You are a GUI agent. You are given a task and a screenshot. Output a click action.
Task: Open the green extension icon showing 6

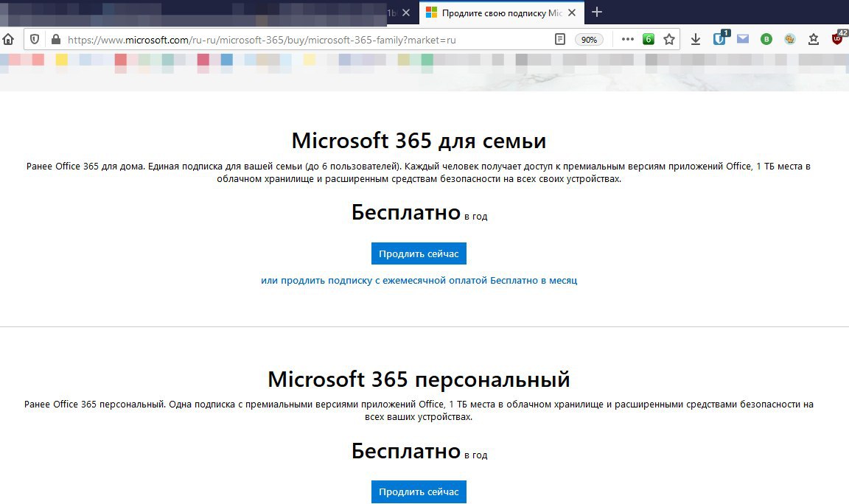[648, 39]
